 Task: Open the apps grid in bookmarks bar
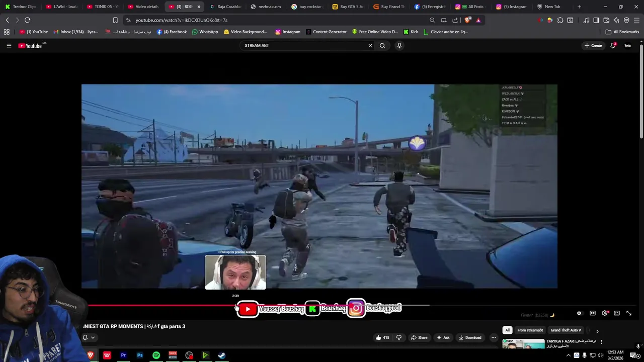pos(7,32)
